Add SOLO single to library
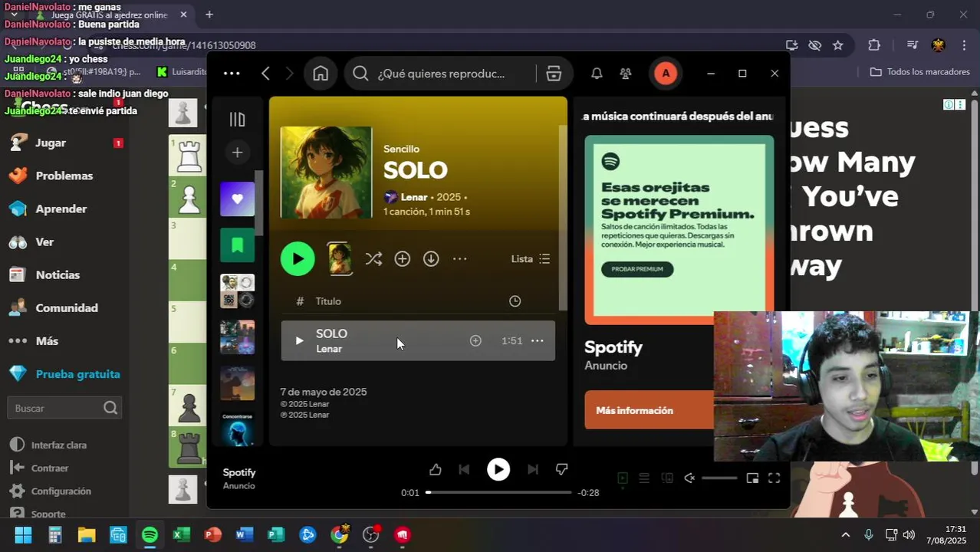The width and height of the screenshot is (980, 552). click(403, 259)
